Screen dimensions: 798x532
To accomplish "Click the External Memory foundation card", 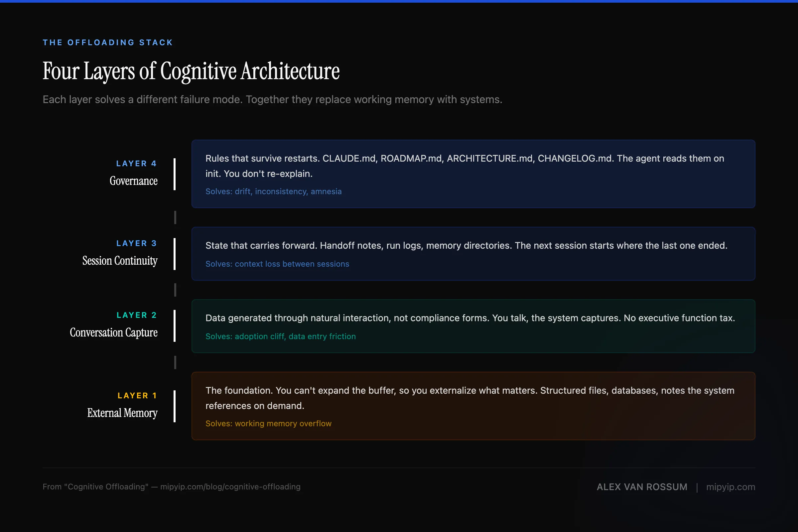I will (x=473, y=406).
